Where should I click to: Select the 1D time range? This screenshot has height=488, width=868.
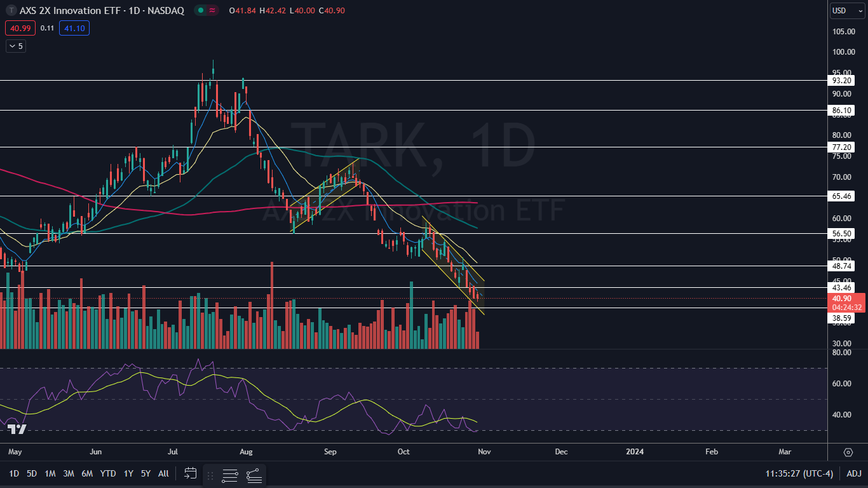pos(14,473)
